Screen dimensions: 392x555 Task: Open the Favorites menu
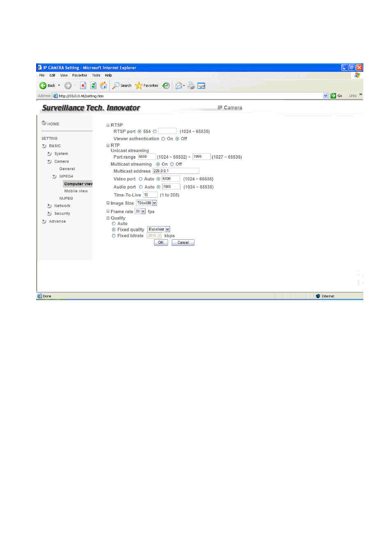click(x=80, y=75)
